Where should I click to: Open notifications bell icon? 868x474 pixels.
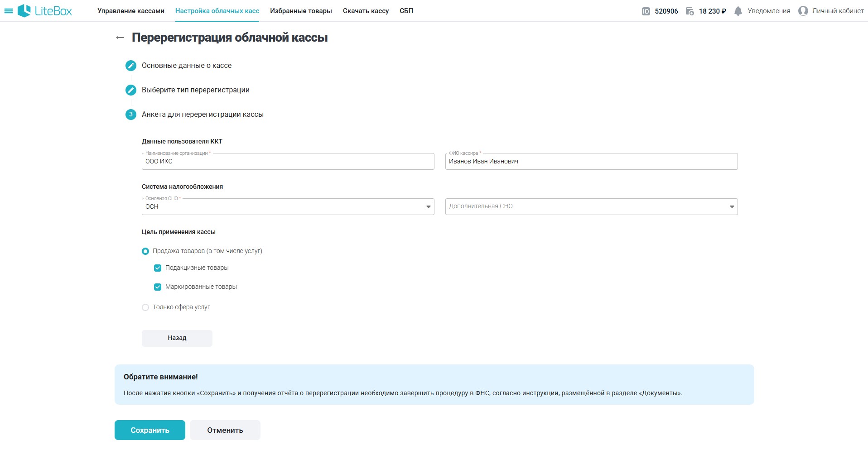[738, 11]
